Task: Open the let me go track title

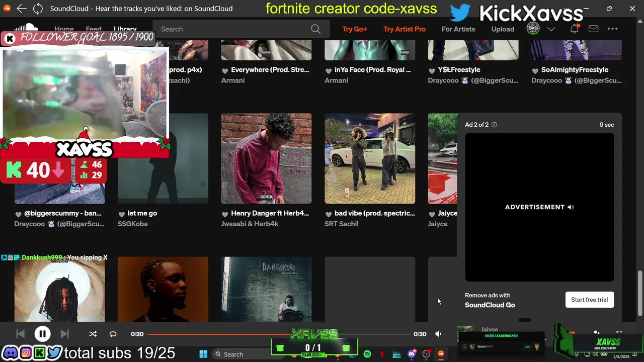Action: (x=142, y=213)
